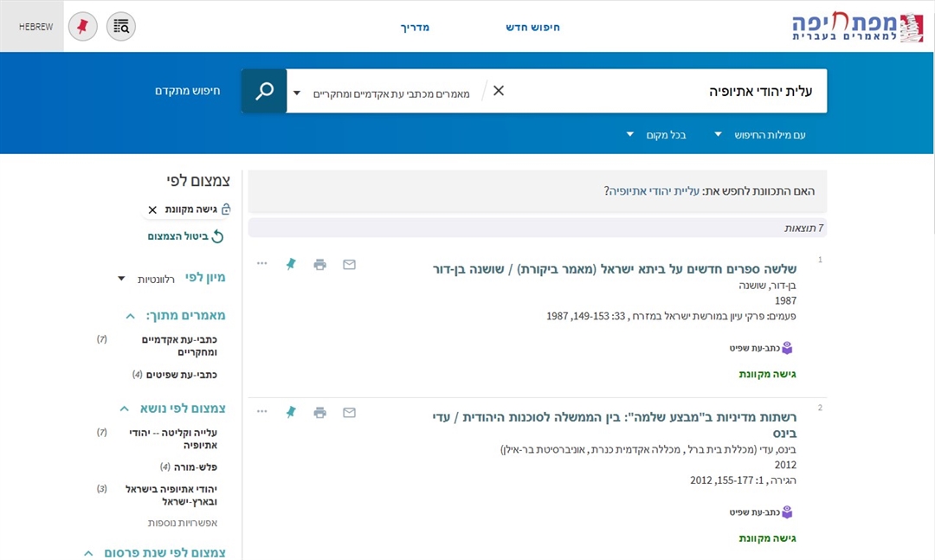Click the חיפוש מתקדם advanced search link
The image size is (935, 560).
click(x=188, y=91)
